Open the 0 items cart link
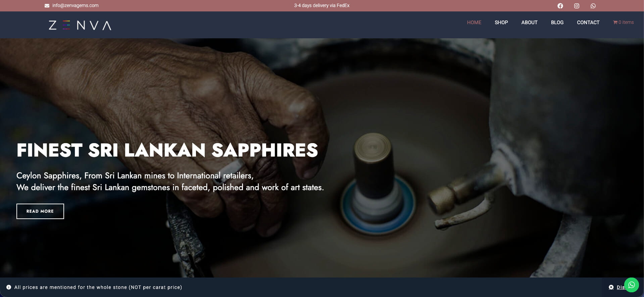Viewport: 644px width, 297px height. pos(626,22)
